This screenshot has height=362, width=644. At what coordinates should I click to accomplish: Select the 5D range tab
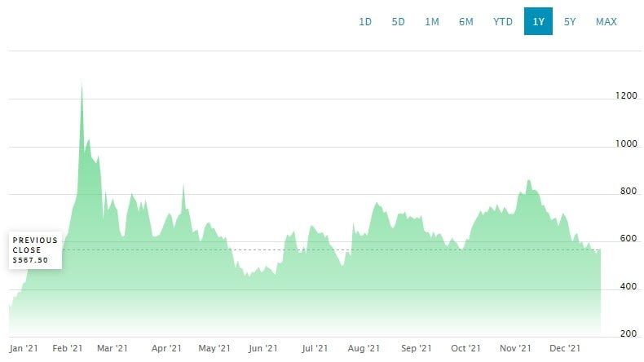[399, 22]
